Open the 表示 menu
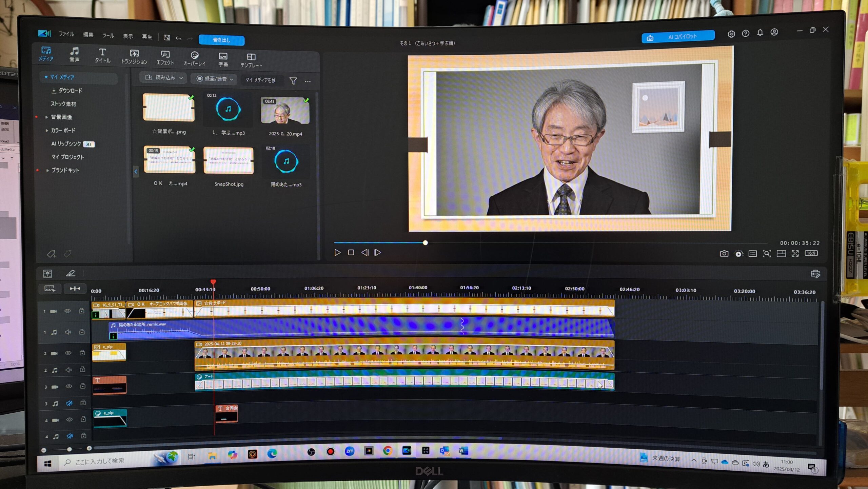Screen dimensions: 868x489 click(128, 36)
